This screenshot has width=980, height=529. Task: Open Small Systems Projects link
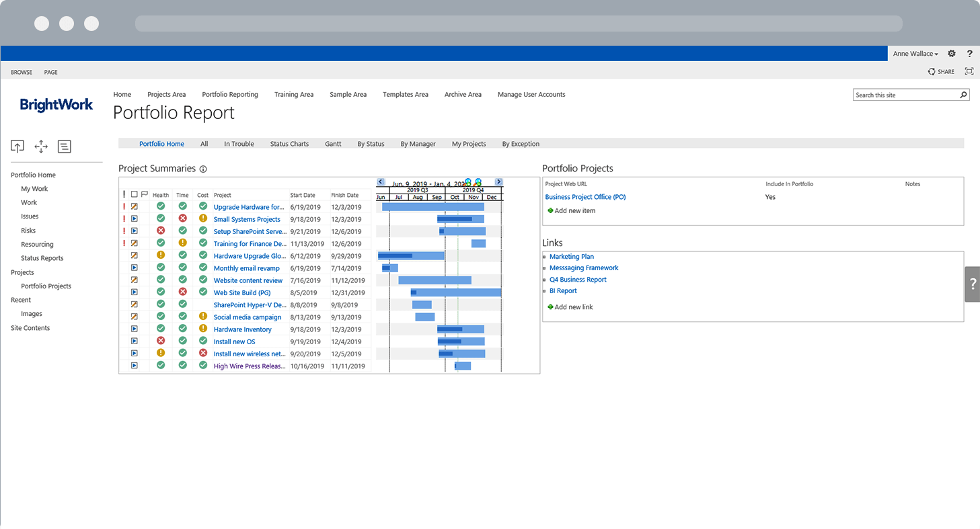[x=247, y=219]
